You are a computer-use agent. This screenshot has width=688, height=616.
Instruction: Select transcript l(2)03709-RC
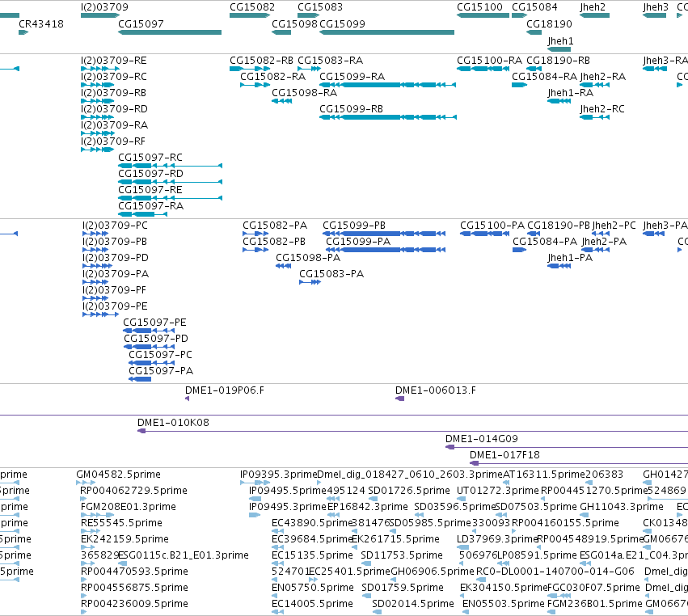click(114, 77)
